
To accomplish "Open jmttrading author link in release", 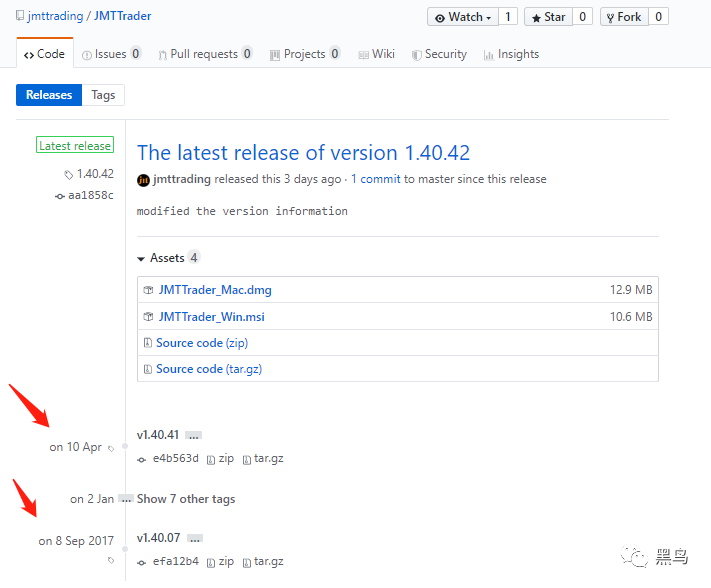I will pyautogui.click(x=182, y=179).
